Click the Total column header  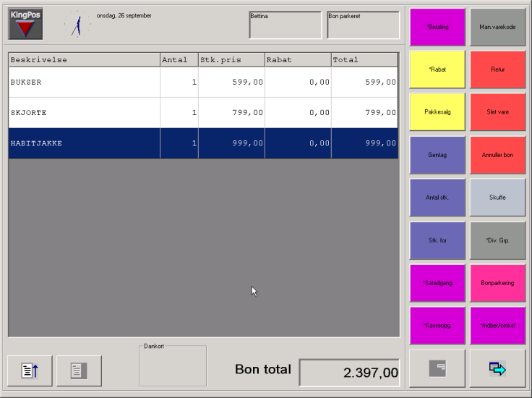[x=364, y=60]
